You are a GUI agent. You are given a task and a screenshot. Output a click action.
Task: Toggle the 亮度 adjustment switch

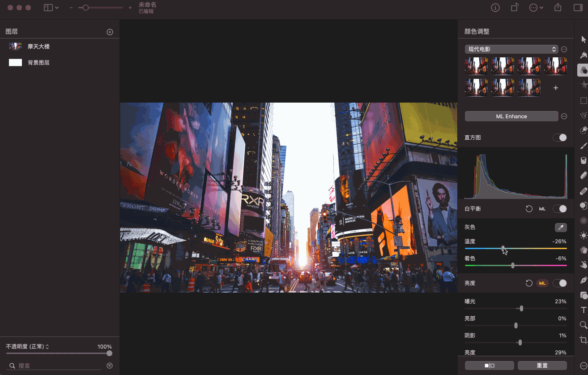560,283
